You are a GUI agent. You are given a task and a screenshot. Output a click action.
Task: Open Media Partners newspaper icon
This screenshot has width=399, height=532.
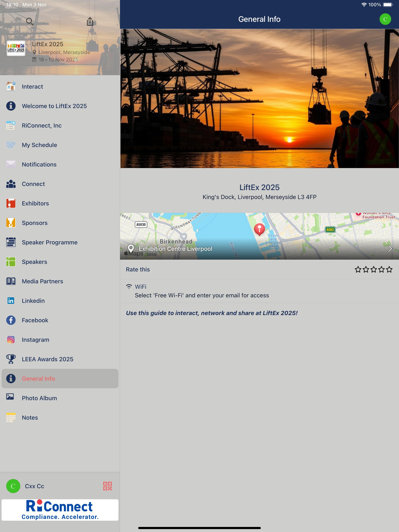11,281
